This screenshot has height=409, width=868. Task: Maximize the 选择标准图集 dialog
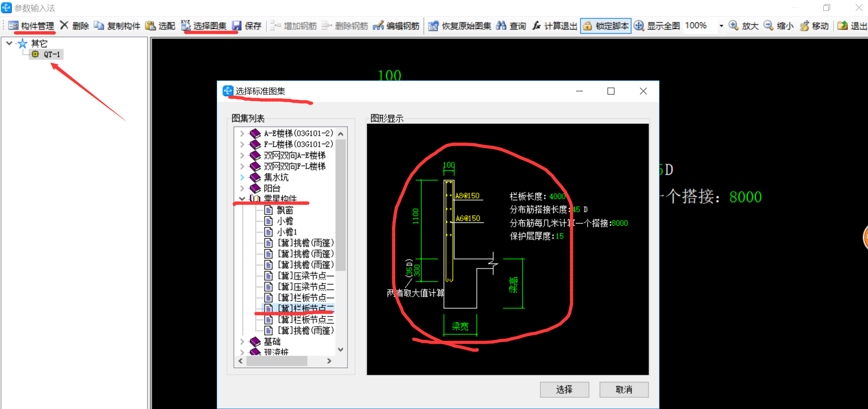pos(611,91)
